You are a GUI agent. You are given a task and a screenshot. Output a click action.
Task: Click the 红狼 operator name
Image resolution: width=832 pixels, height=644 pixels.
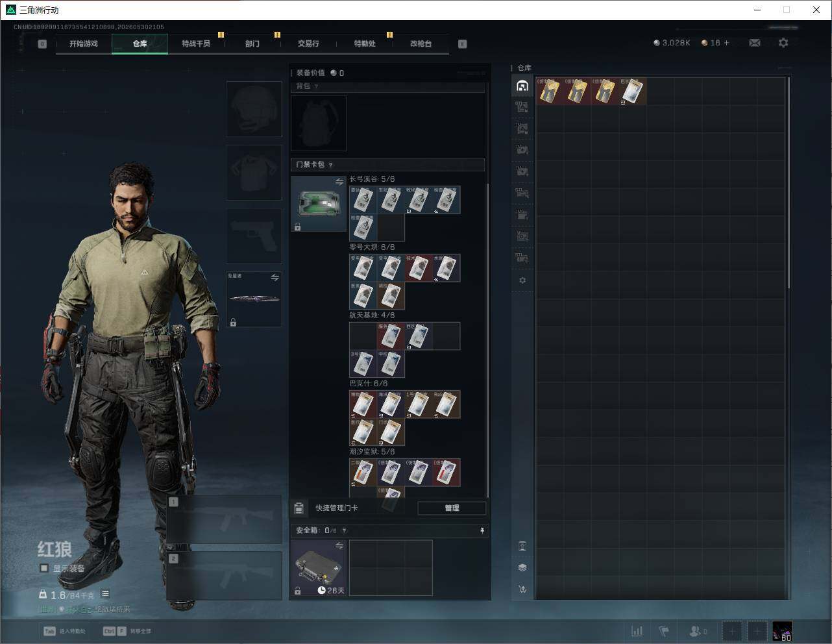coord(54,549)
